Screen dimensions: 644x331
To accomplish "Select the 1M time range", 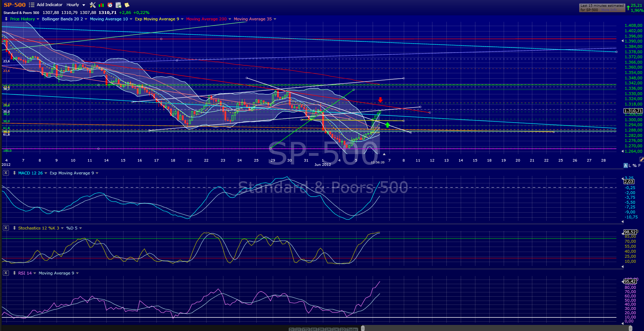I will (328, 329).
